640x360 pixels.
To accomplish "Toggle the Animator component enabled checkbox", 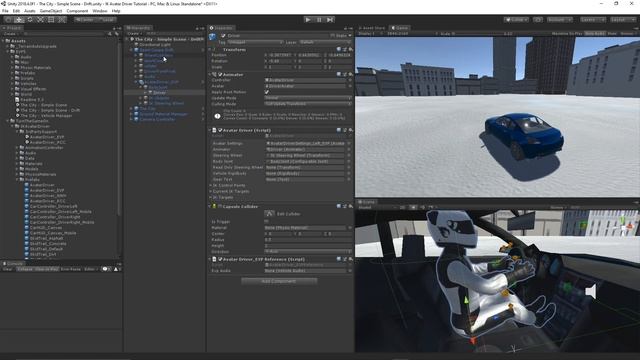I will click(x=220, y=75).
